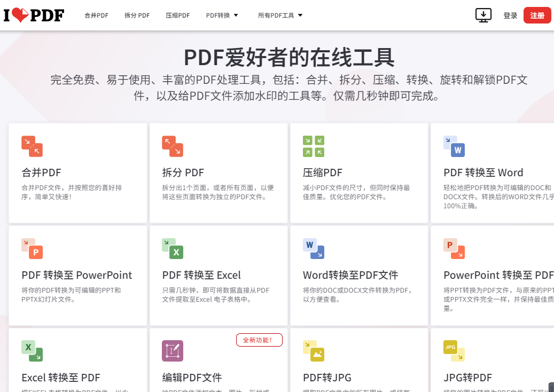Click the heading PDF爱好者的在线工具
The height and width of the screenshot is (392, 554).
[289, 58]
